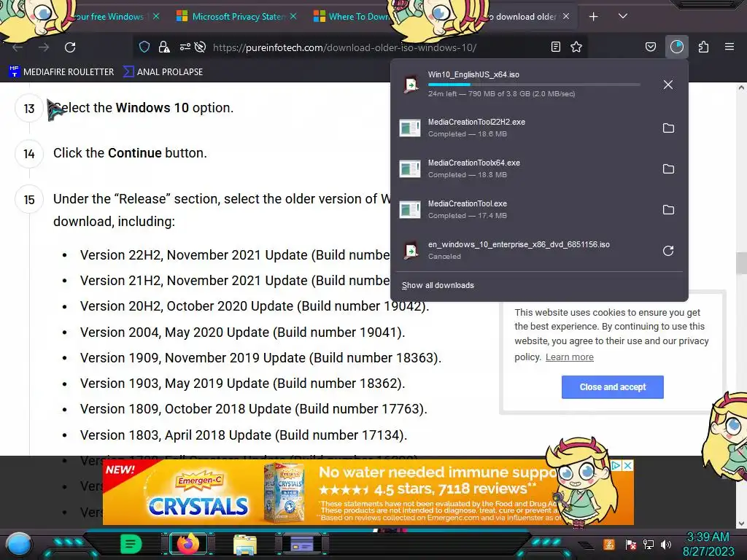Viewport: 747px width, 560px height.
Task: Select en_windows_10_enterprise_x86_dvd iso entry
Action: pyautogui.click(x=524, y=250)
